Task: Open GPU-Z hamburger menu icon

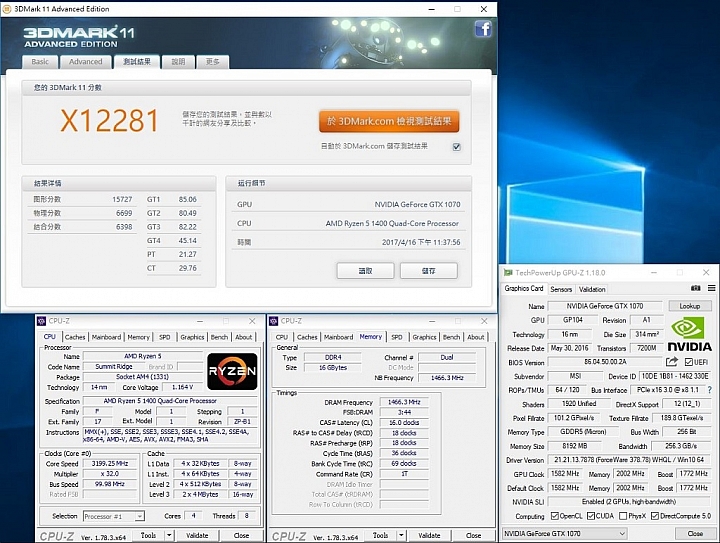Action: pyautogui.click(x=711, y=288)
